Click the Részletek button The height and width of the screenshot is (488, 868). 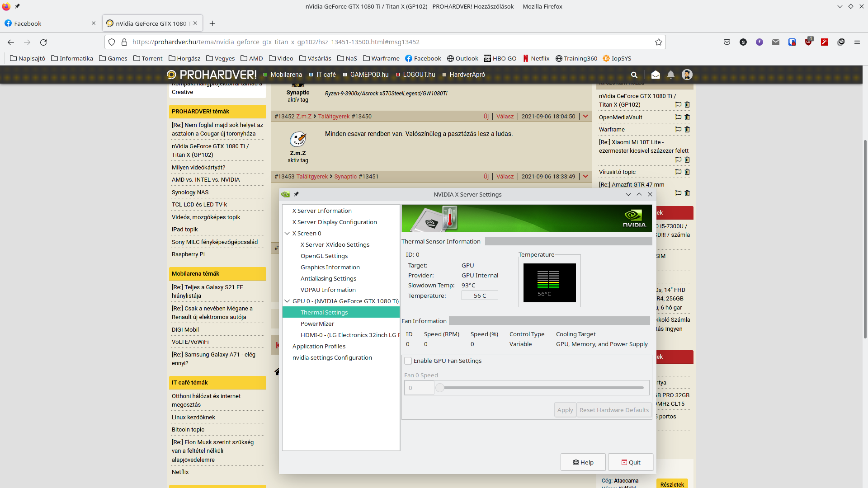pos(672,484)
